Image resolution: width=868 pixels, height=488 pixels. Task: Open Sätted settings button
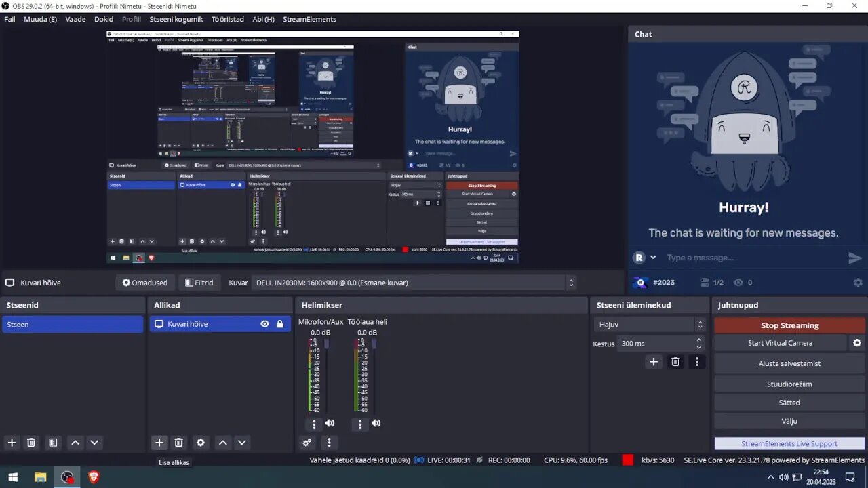789,403
